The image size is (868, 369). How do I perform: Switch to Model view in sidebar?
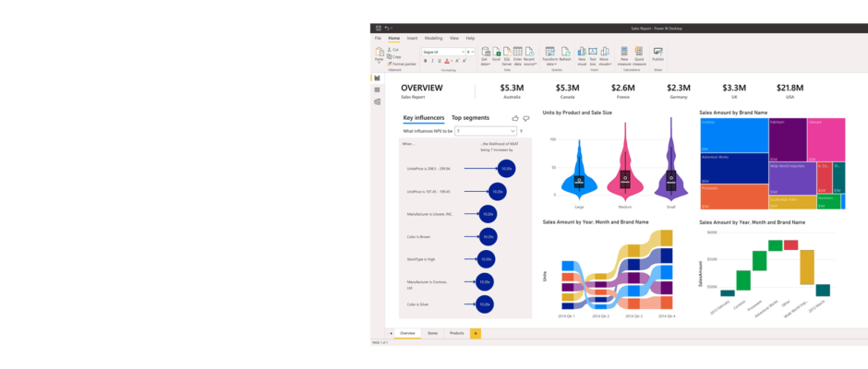[377, 101]
